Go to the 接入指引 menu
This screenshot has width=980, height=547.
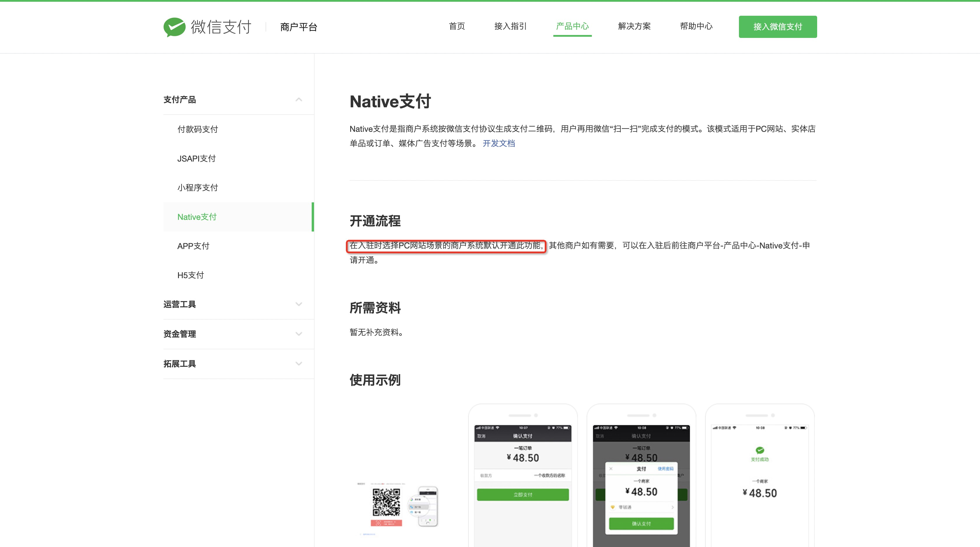[x=510, y=26]
